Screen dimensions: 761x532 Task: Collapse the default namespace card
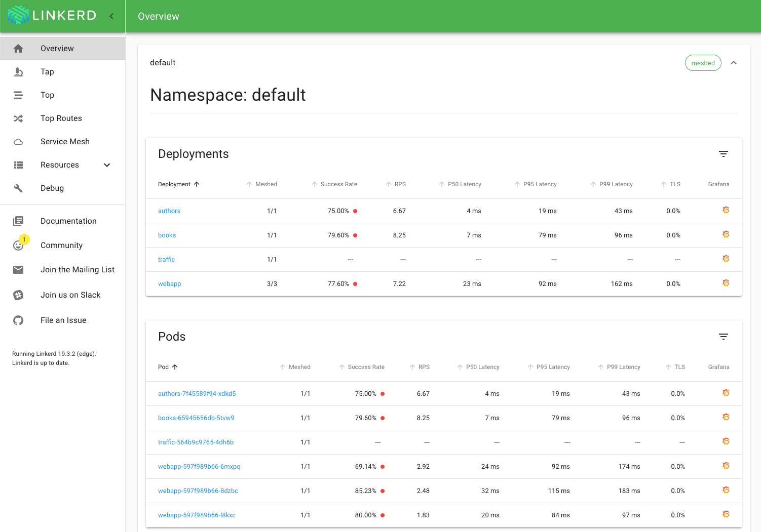pos(734,62)
